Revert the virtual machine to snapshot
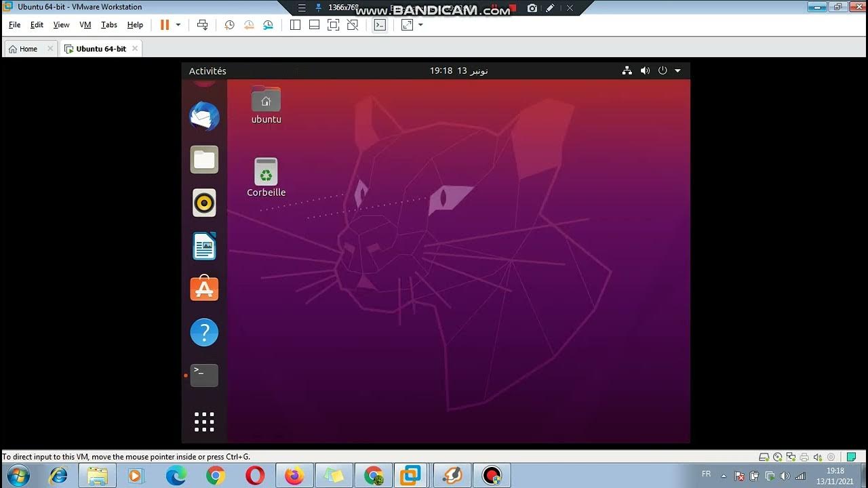This screenshot has height=488, width=868. click(249, 25)
